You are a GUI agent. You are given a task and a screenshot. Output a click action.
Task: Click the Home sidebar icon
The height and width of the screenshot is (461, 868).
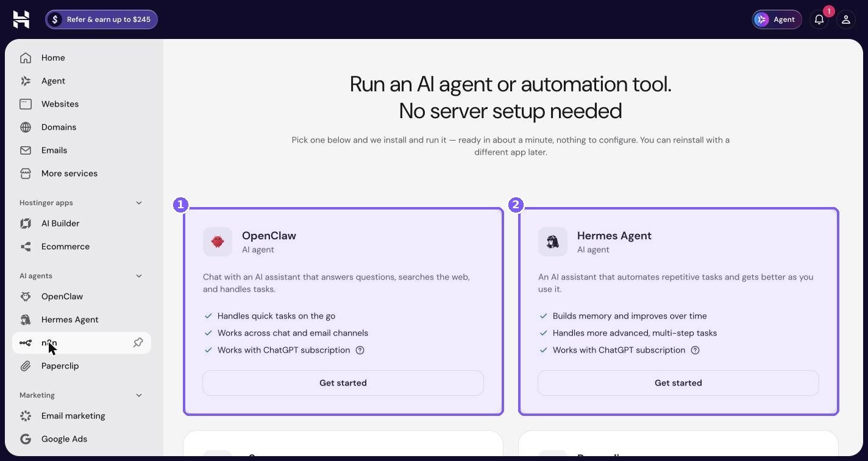[x=26, y=58]
